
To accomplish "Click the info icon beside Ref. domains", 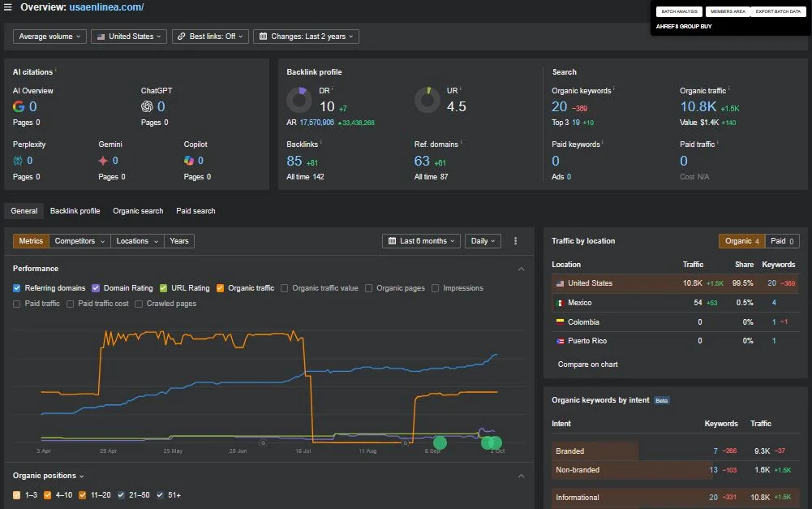I will (x=462, y=142).
